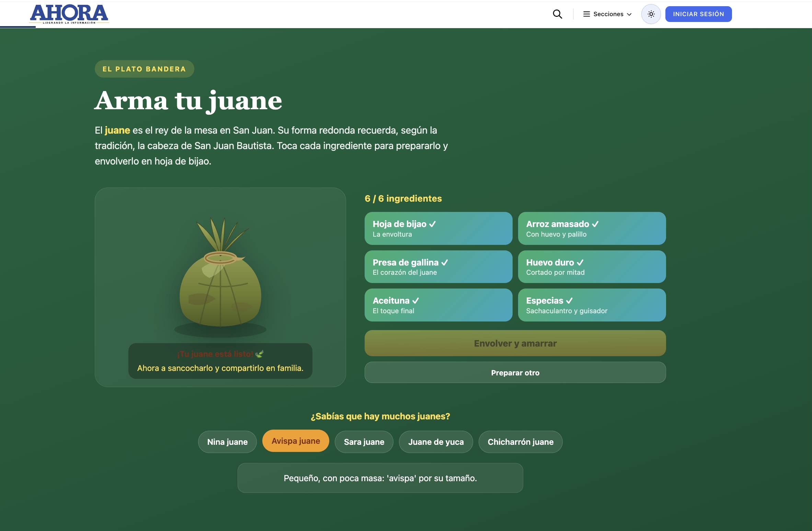
Task: Click Envolver y amarrar button
Action: (515, 343)
